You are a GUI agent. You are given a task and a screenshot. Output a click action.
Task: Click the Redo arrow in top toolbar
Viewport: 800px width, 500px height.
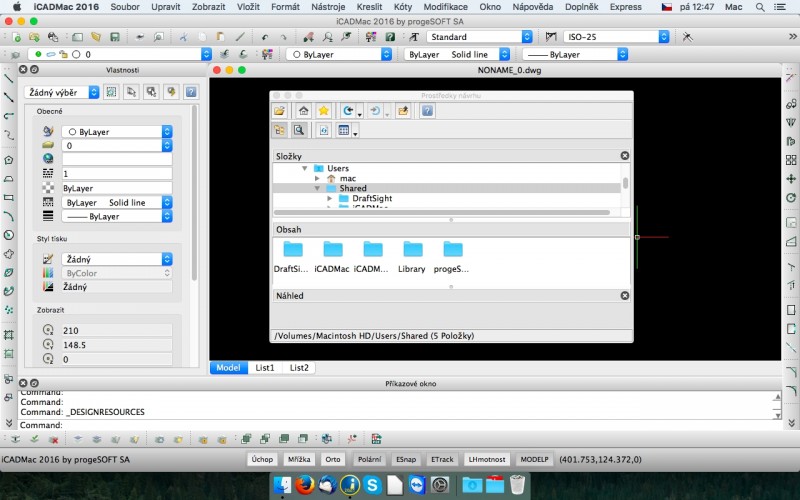tap(283, 37)
